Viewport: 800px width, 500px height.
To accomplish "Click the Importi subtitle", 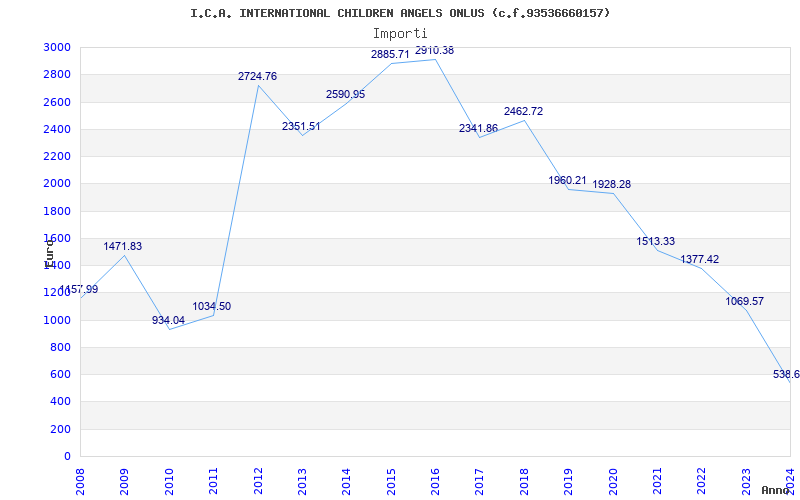I will [x=400, y=34].
